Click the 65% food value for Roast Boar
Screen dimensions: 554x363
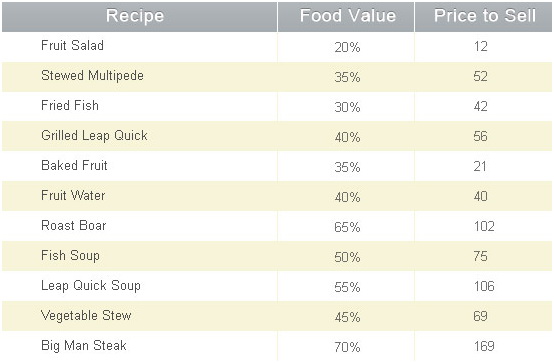tap(347, 227)
